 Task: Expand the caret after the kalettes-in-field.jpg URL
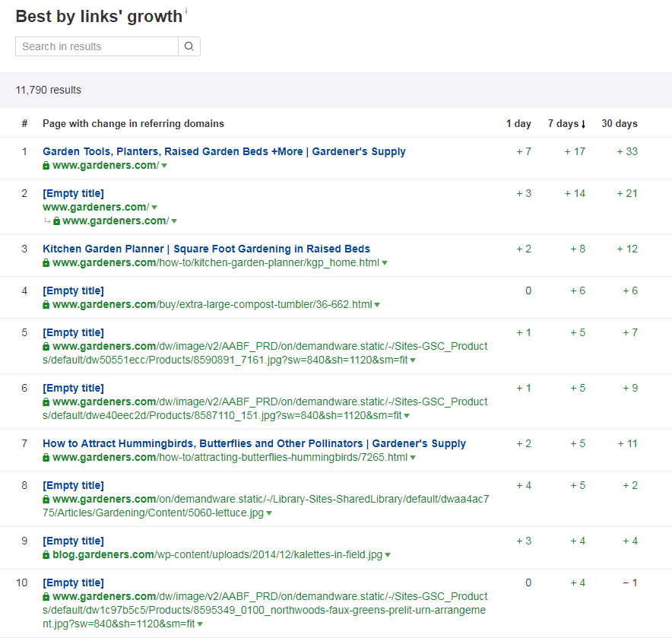click(x=388, y=555)
